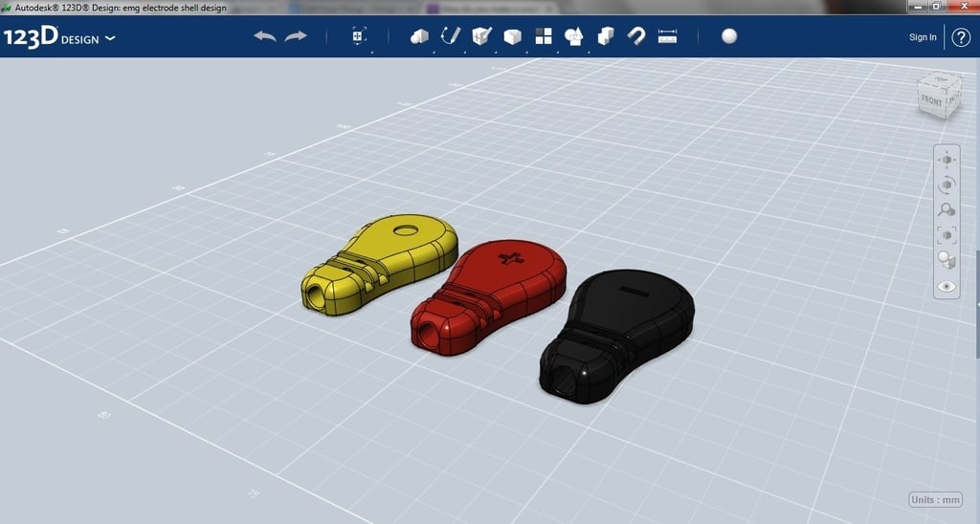Click the FRONT face of view cube

click(x=931, y=100)
